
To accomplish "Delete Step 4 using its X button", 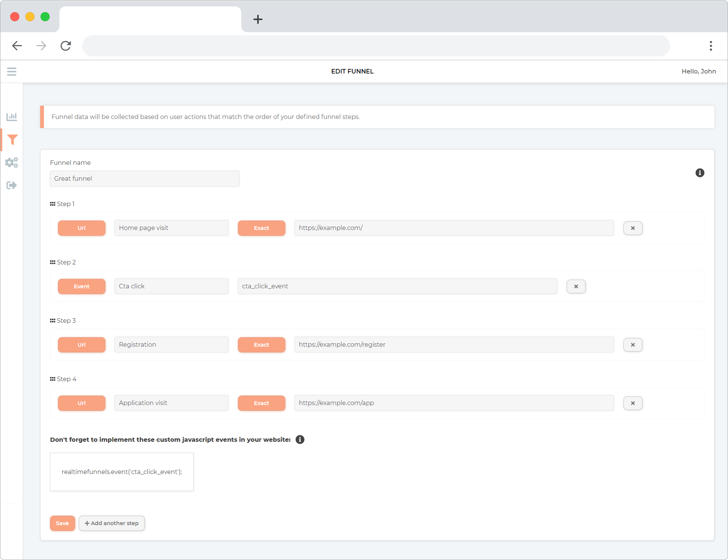I will pos(633,403).
